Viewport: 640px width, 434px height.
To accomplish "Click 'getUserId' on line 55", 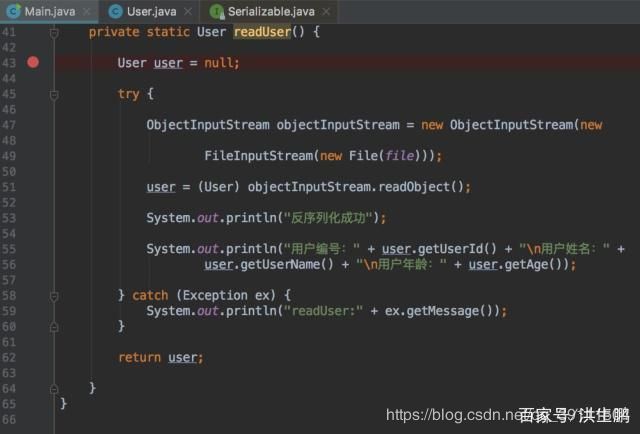I will tap(450, 249).
